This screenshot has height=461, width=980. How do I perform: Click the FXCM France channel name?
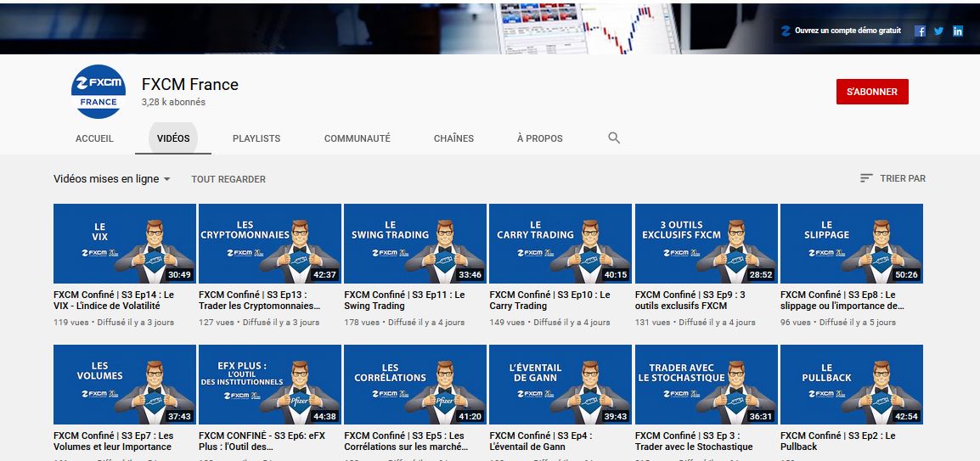[190, 84]
